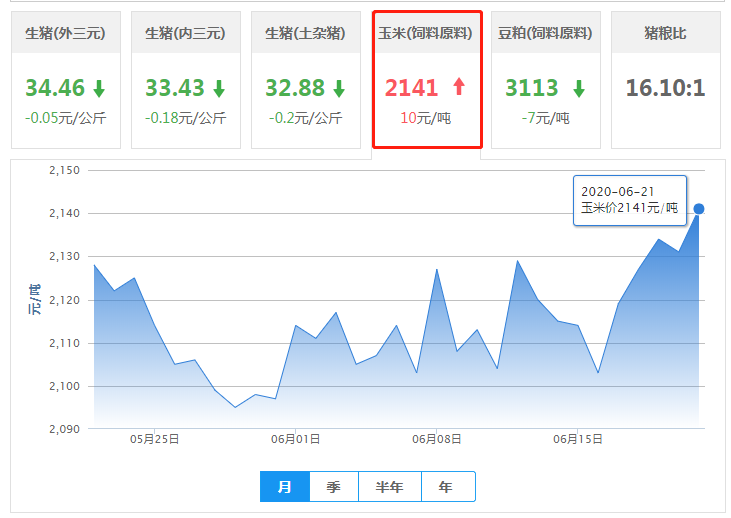Click green down arrow in 生猪(内三元) card
Viewport: 731px width, 518px height.
tap(219, 88)
